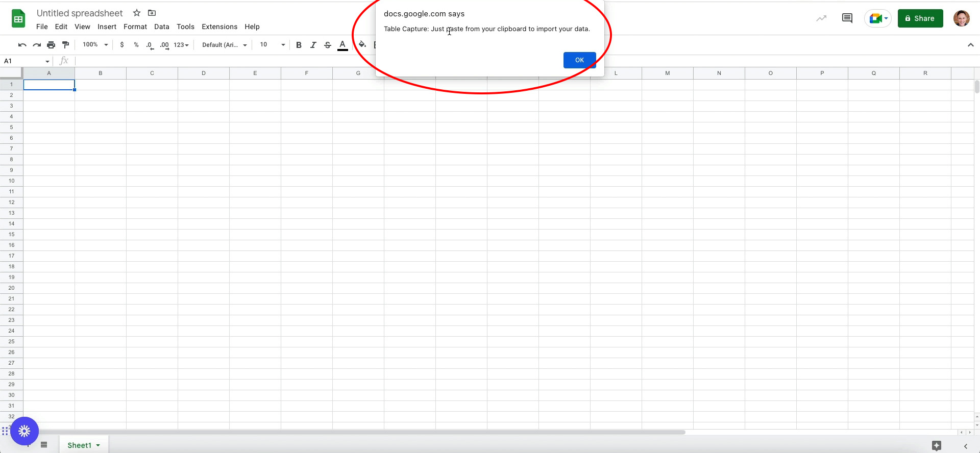Click the fill color paint bucket

(x=362, y=45)
